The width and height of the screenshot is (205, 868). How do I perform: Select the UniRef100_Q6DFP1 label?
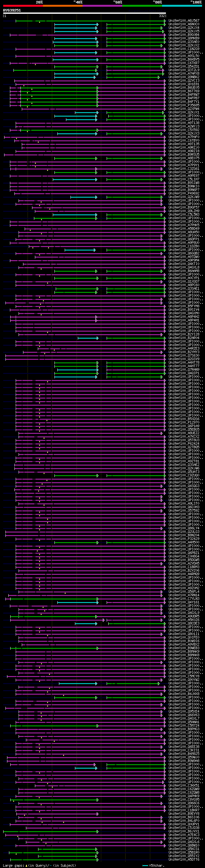(x=184, y=239)
